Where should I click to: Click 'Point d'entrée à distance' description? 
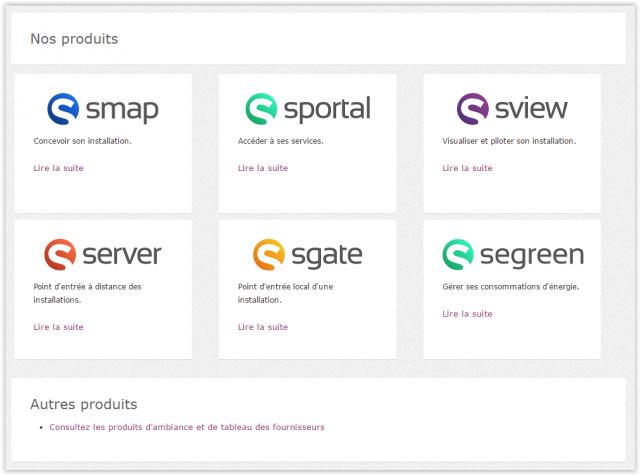87,293
